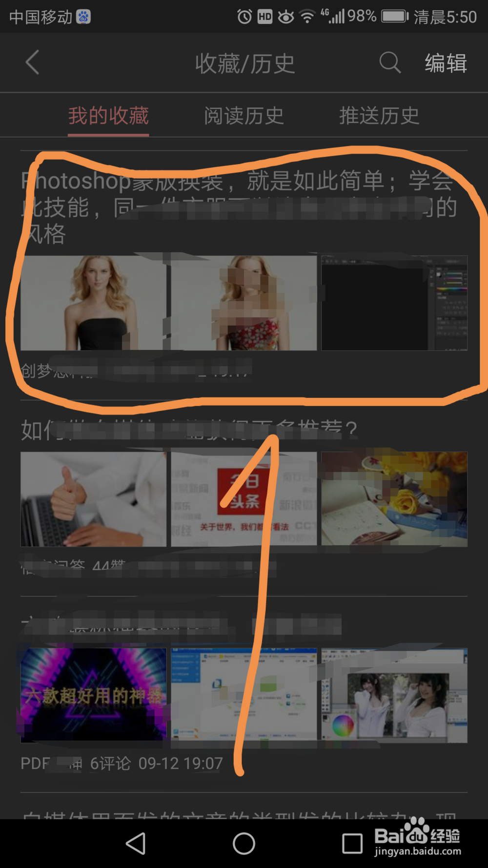Tap the Android home circle button
This screenshot has width=488, height=868.
(244, 843)
